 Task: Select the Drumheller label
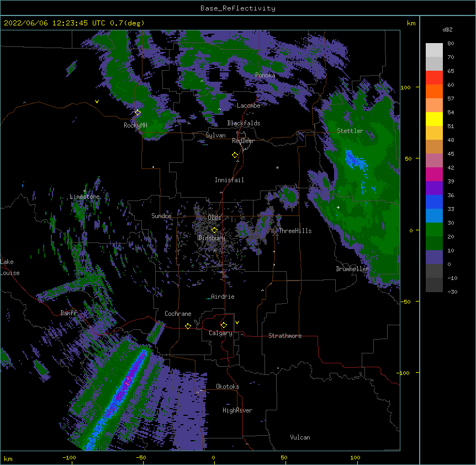tap(352, 269)
